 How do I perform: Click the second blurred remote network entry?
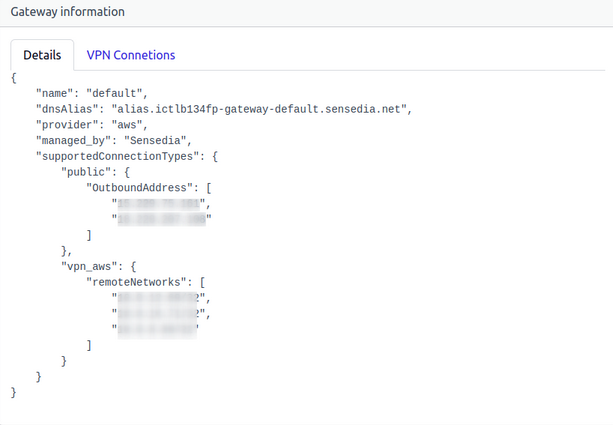click(x=160, y=313)
